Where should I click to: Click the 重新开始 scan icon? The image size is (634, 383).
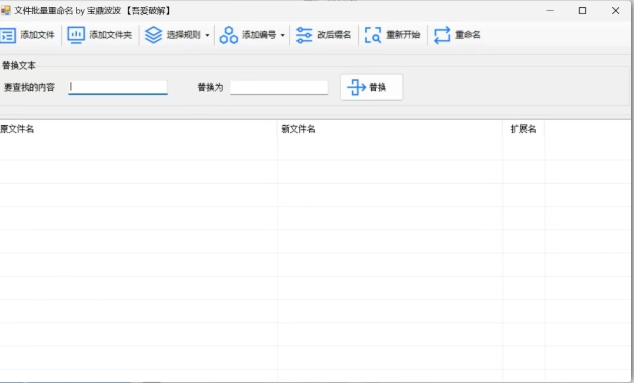pos(373,35)
